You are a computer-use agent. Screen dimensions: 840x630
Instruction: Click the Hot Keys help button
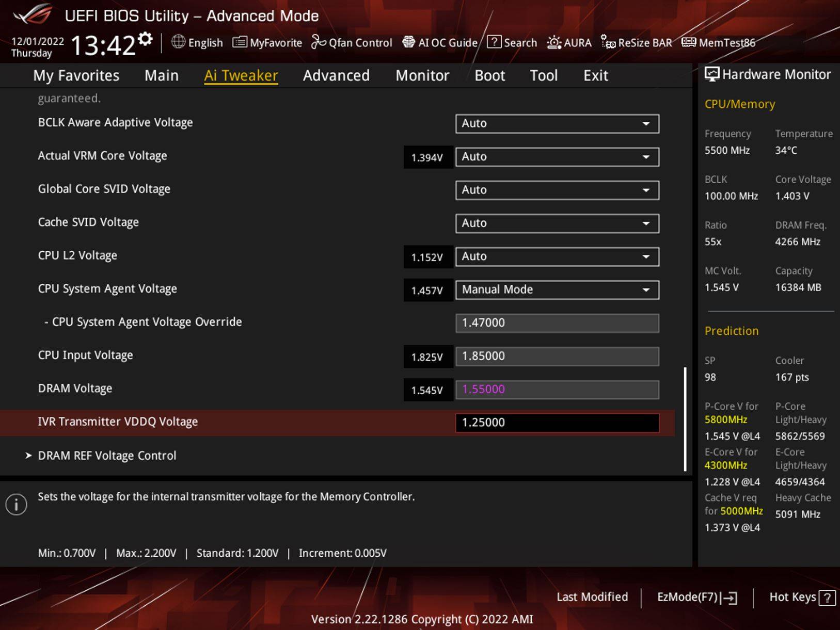[x=827, y=597]
